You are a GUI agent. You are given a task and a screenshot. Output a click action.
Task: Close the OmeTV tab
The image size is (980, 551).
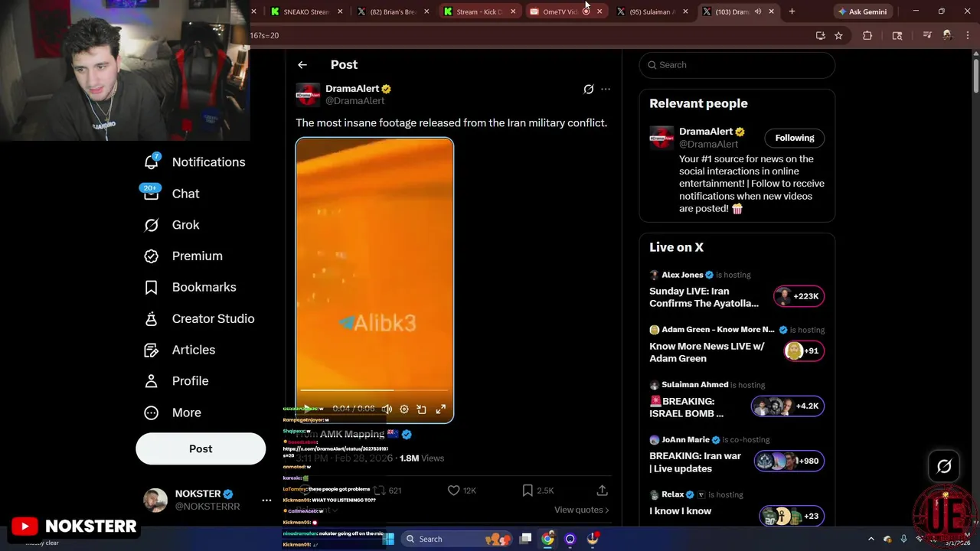click(599, 11)
